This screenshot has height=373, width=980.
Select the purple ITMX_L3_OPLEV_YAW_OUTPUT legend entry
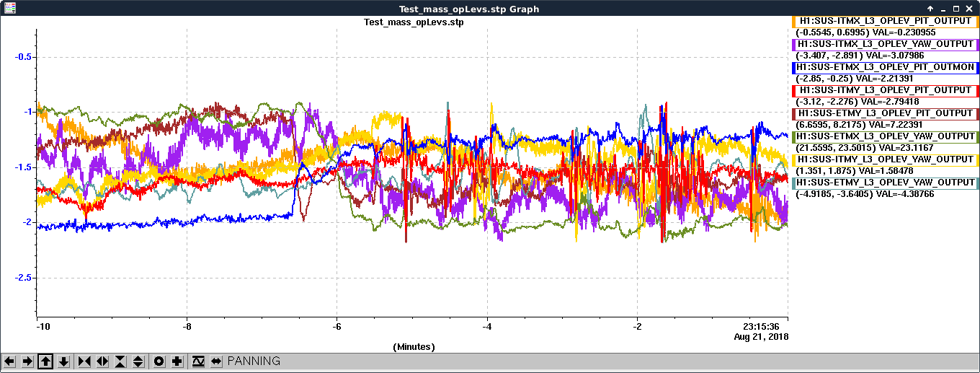(x=886, y=45)
